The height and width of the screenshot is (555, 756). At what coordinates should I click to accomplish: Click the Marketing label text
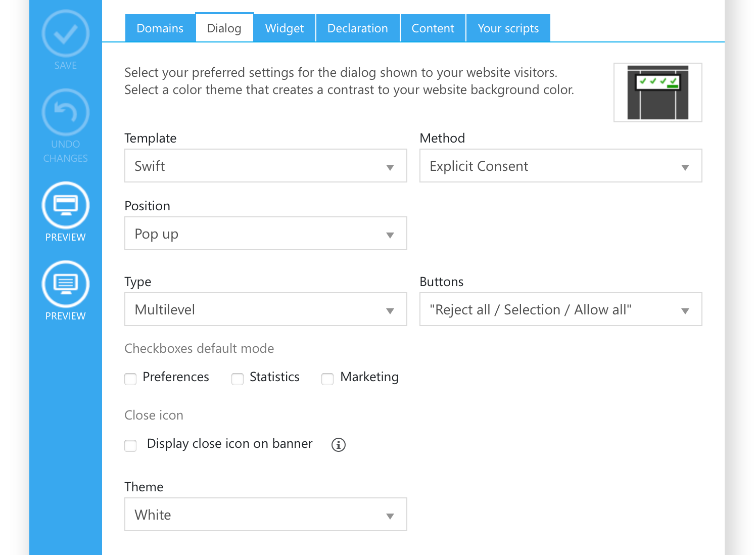[x=369, y=377]
